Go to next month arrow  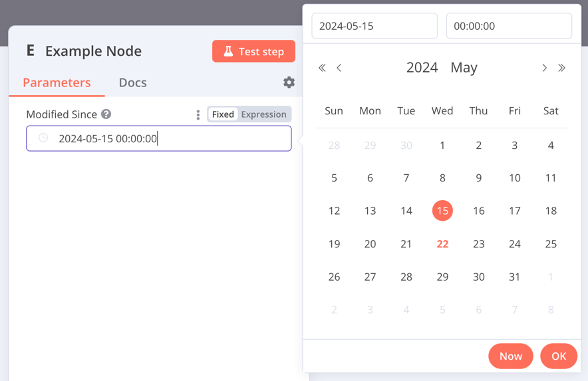544,68
